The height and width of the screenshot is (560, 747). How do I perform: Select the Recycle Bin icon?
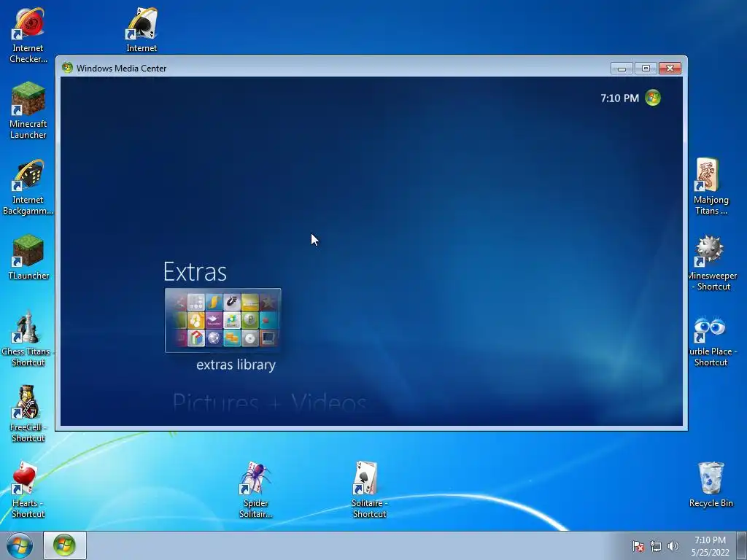711,484
